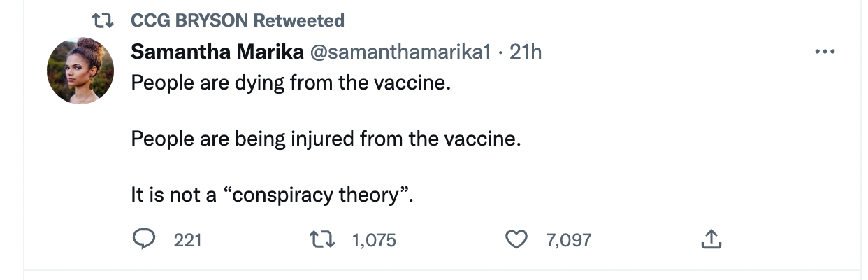The image size is (868, 280).
Task: Open the three-dot more options menu
Action: pyautogui.click(x=825, y=52)
